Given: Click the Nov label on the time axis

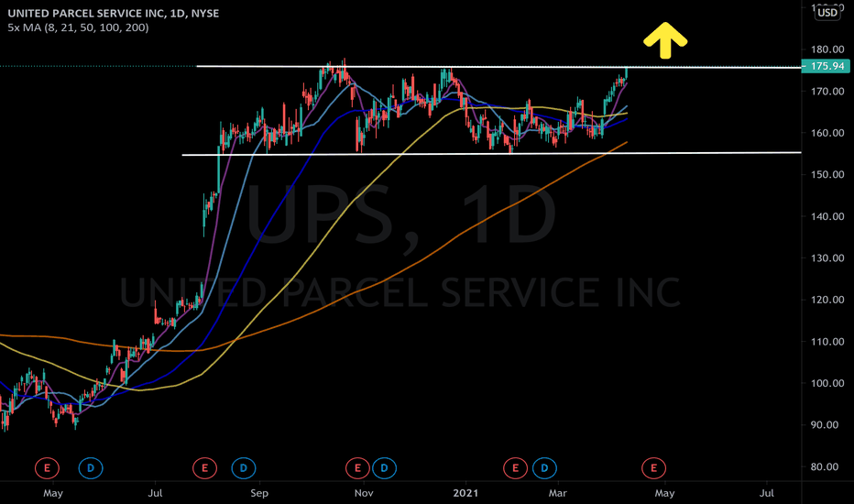Looking at the screenshot, I should tap(363, 493).
